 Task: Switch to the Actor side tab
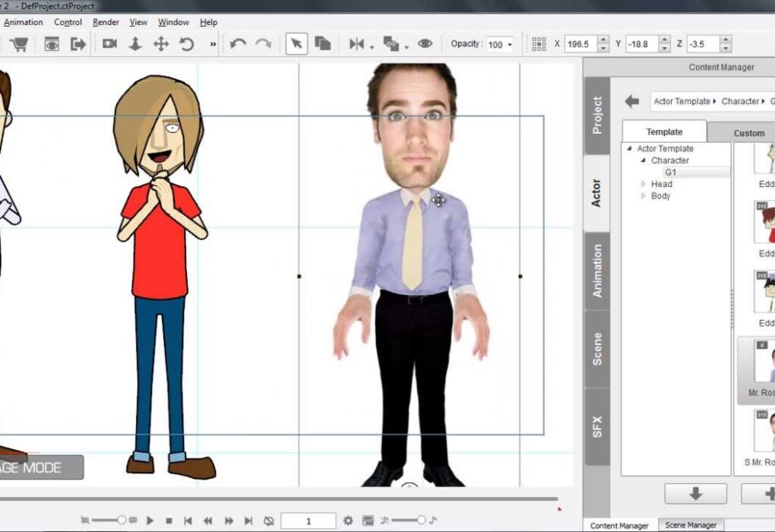coord(596,193)
